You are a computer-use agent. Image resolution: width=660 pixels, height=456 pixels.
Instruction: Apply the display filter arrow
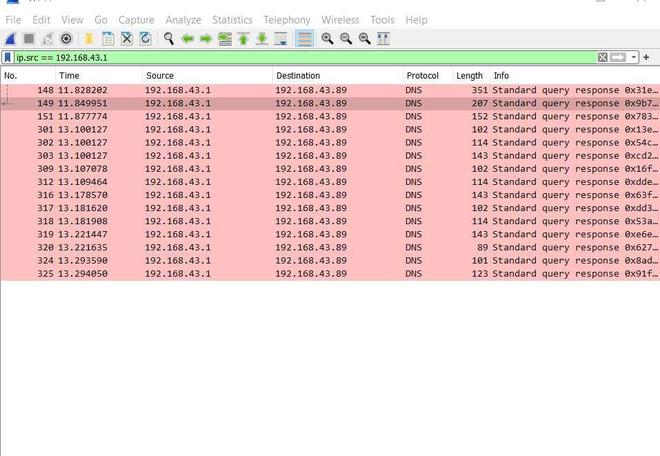tap(618, 57)
